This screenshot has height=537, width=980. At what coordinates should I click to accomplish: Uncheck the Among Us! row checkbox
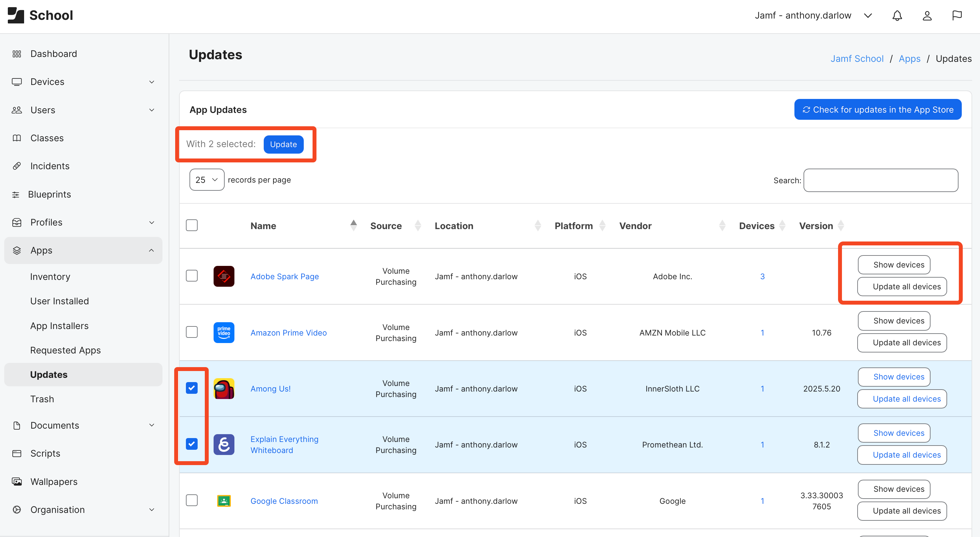[192, 388]
